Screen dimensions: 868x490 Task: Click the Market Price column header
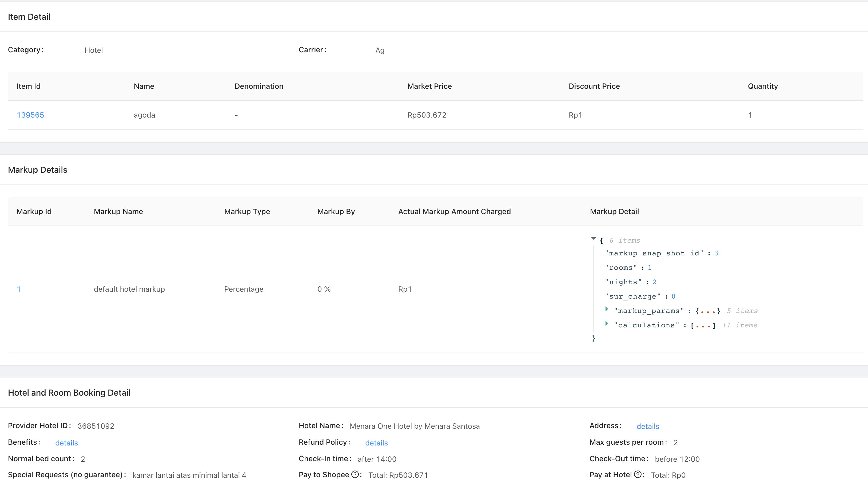429,86
